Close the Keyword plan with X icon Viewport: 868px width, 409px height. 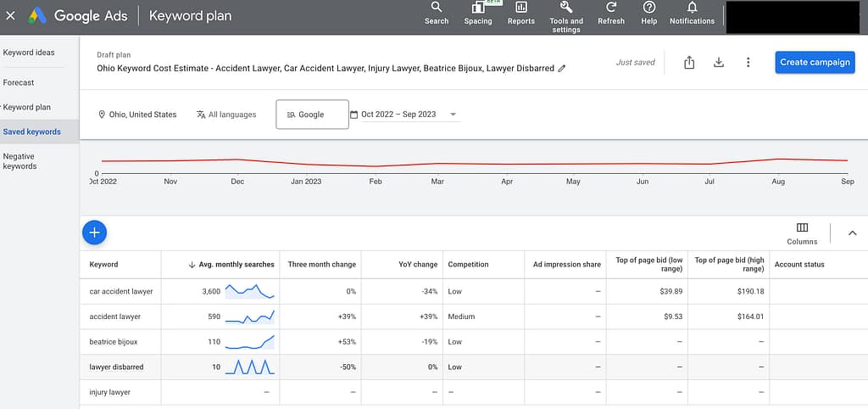tap(10, 15)
